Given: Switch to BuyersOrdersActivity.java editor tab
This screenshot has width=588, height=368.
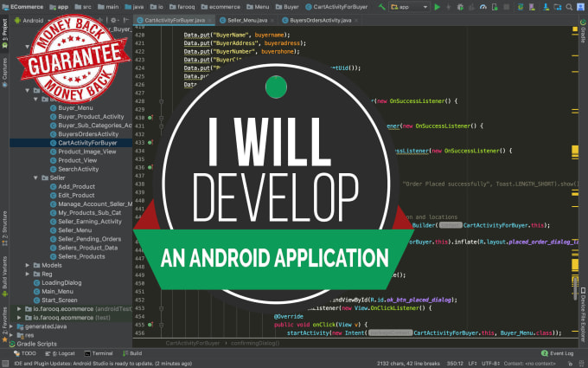Looking at the screenshot, I should tap(320, 20).
